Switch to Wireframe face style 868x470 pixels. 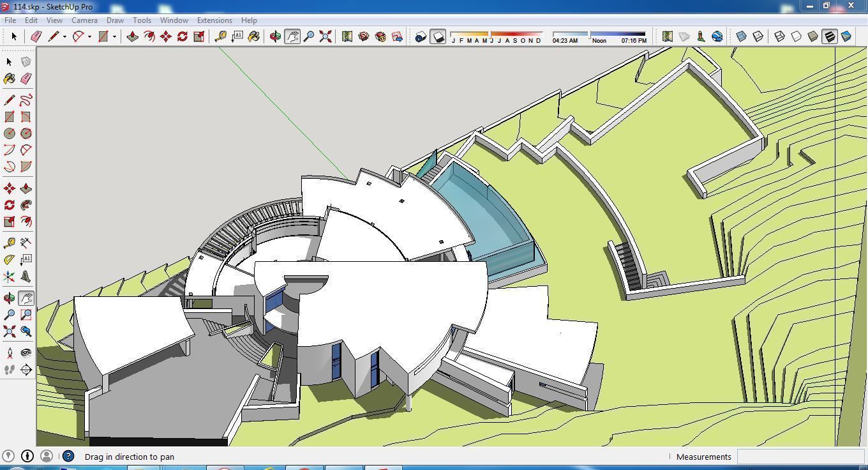tap(779, 36)
